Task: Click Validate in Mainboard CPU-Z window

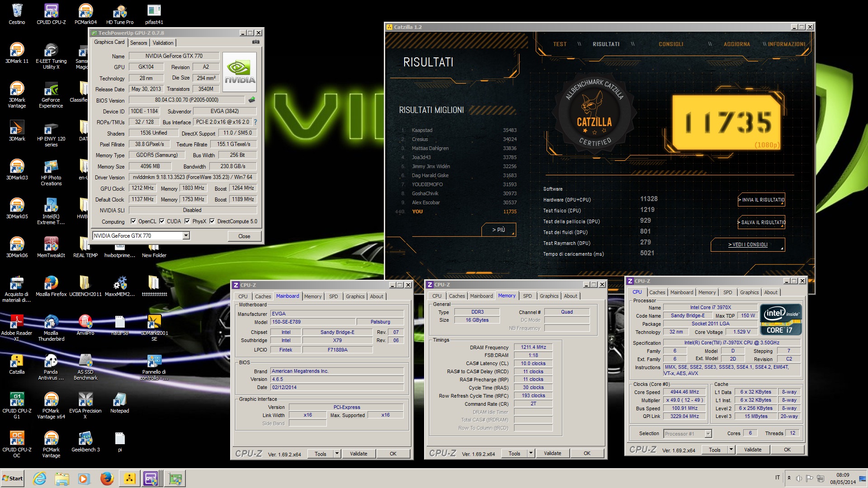Action: tap(359, 454)
